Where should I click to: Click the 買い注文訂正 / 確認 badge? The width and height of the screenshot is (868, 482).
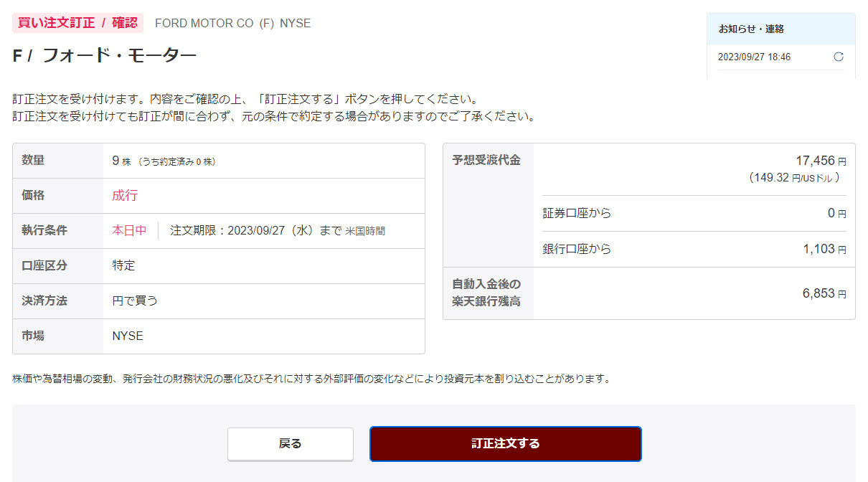pyautogui.click(x=77, y=23)
